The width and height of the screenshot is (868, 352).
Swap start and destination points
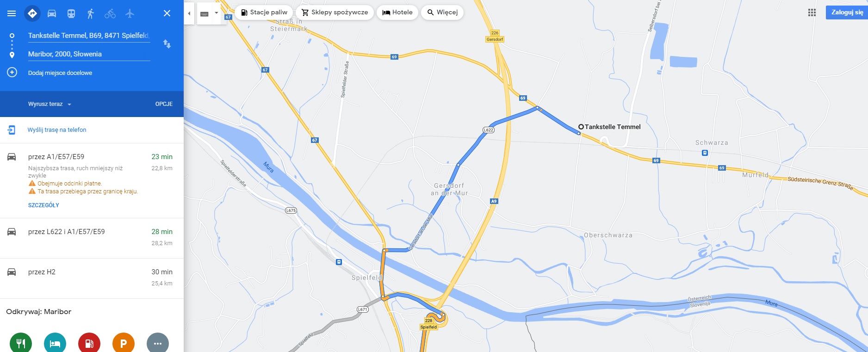pos(167,44)
